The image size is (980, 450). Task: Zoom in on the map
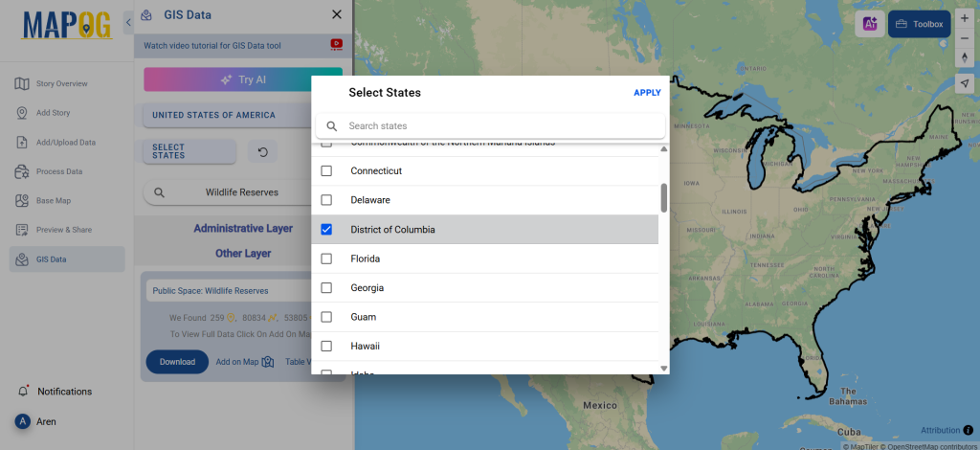pos(964,18)
